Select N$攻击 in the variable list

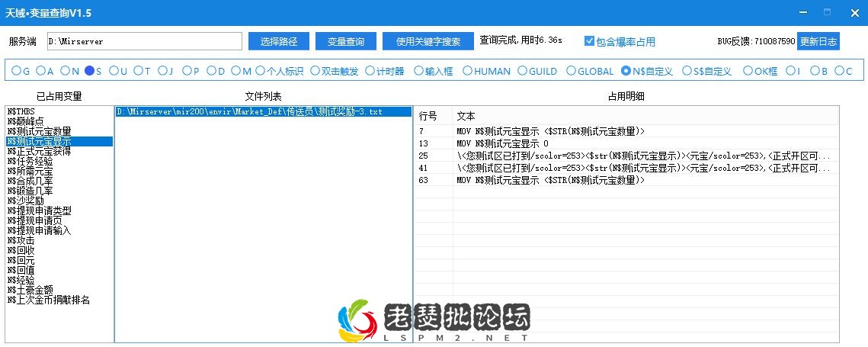[x=59, y=240]
